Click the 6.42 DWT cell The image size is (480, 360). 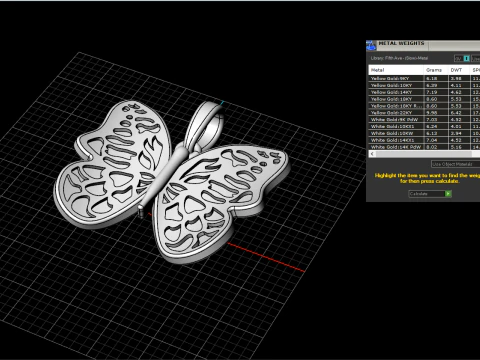pos(459,113)
